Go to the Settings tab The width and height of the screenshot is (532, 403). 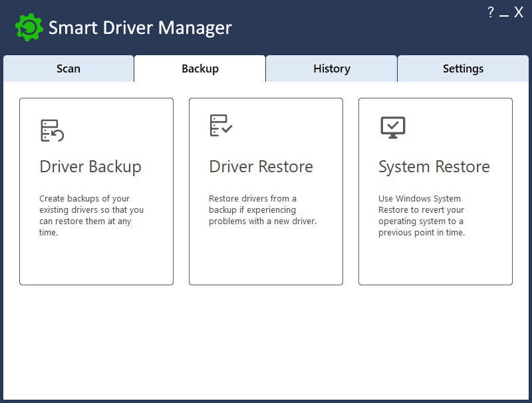463,68
